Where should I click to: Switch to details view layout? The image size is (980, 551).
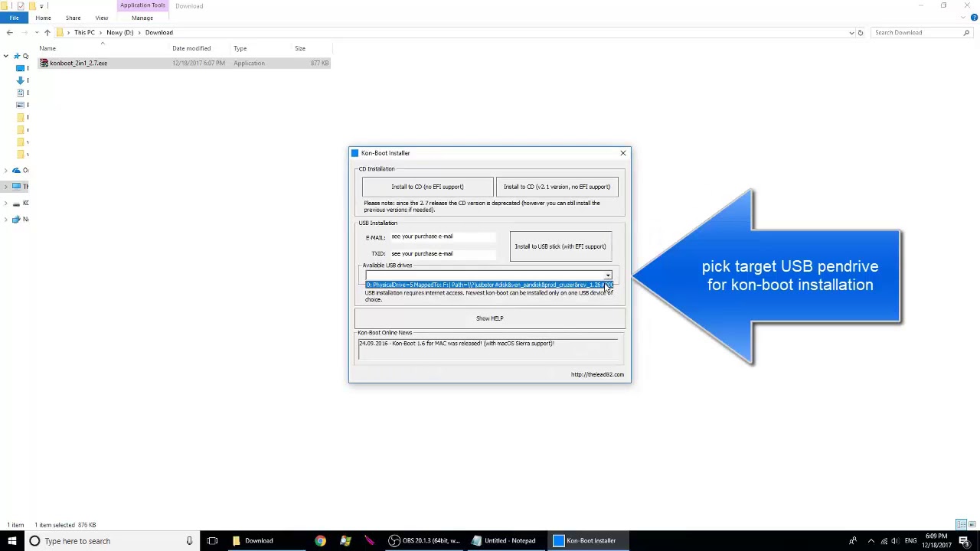pyautogui.click(x=961, y=525)
